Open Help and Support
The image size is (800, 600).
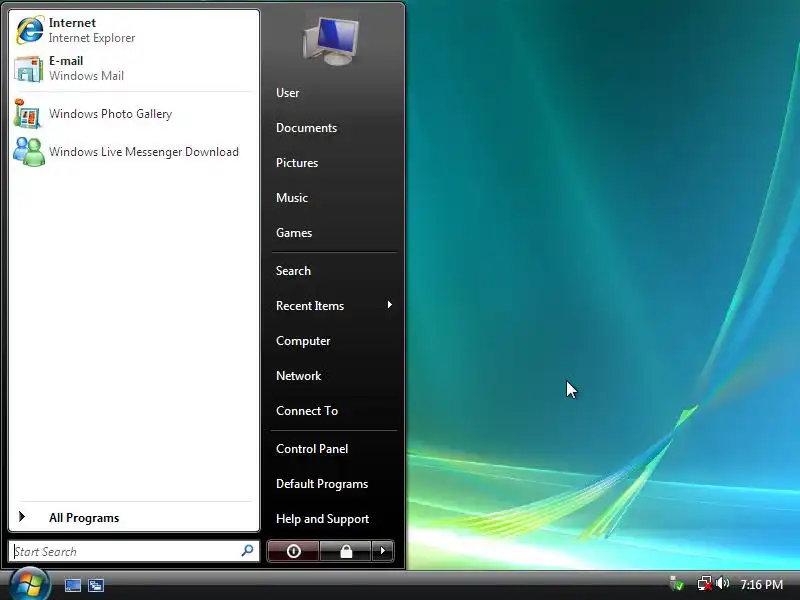(x=322, y=519)
